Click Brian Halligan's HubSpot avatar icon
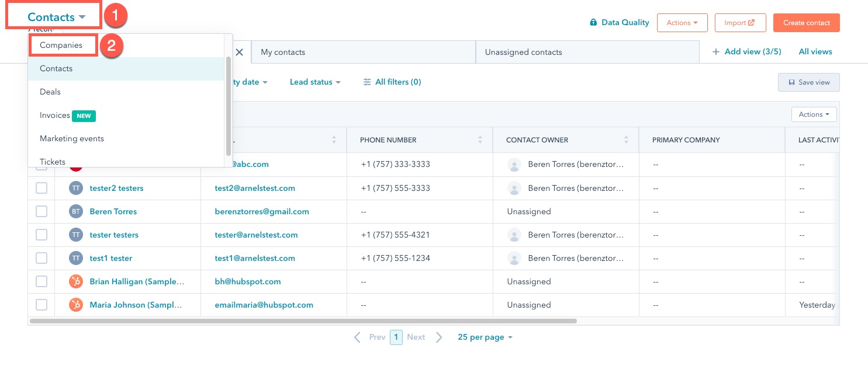Image resolution: width=868 pixels, height=366 pixels. coord(76,281)
